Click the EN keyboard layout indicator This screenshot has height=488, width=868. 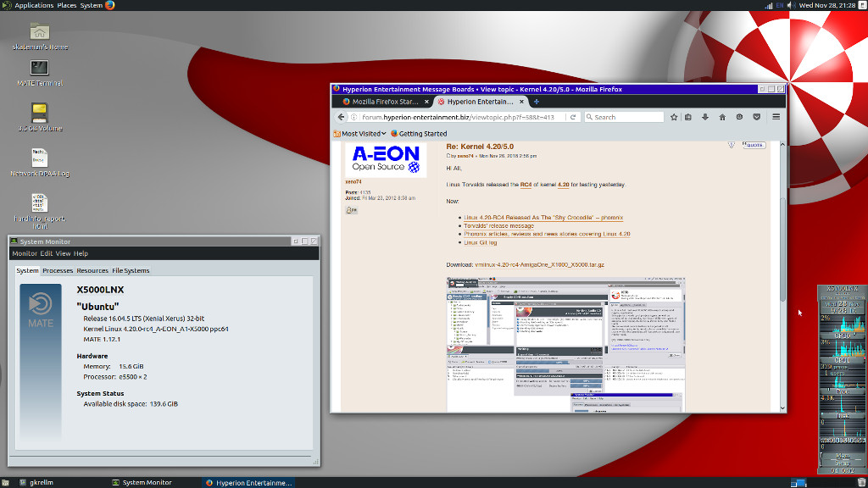(780, 6)
